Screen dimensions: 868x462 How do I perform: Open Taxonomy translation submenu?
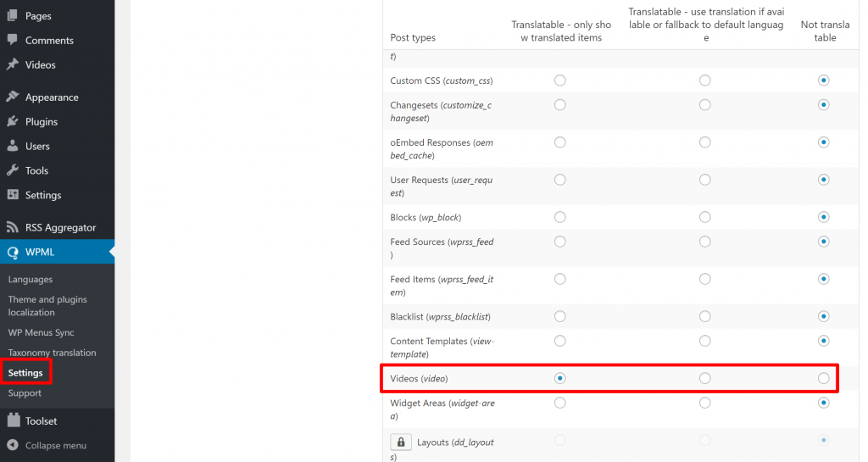[x=52, y=353]
